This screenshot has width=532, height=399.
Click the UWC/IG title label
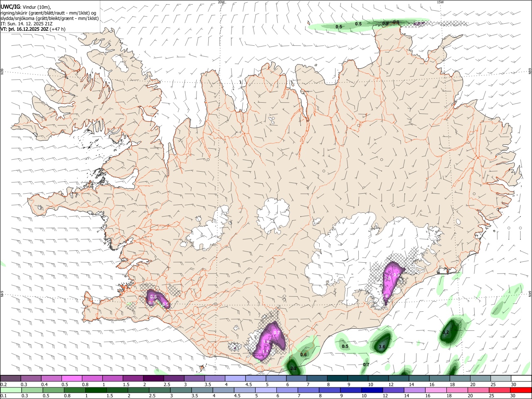point(10,6)
